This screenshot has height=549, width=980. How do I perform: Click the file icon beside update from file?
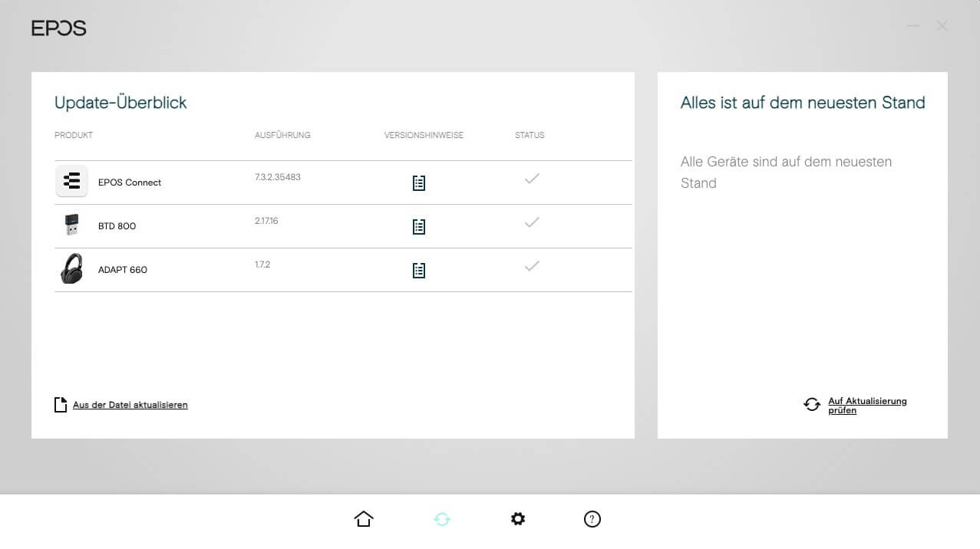pyautogui.click(x=61, y=405)
